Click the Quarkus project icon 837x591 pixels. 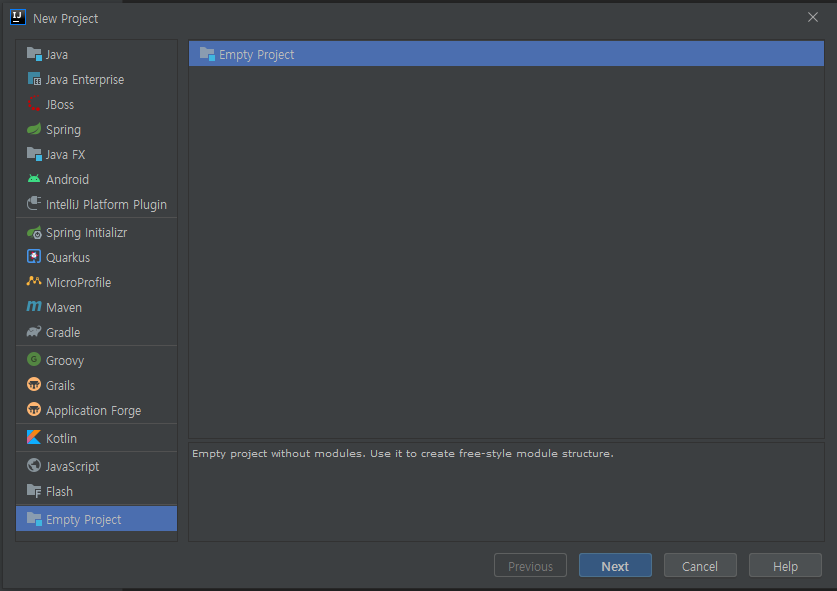[x=34, y=258]
